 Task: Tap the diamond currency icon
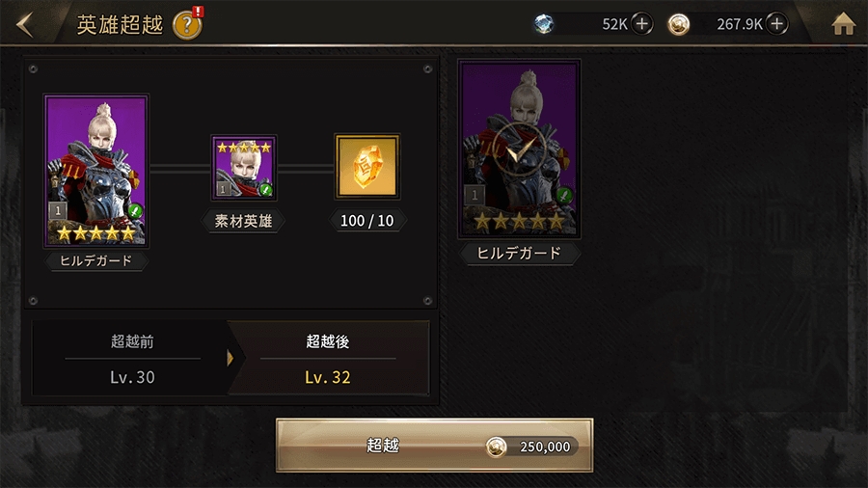[x=544, y=24]
